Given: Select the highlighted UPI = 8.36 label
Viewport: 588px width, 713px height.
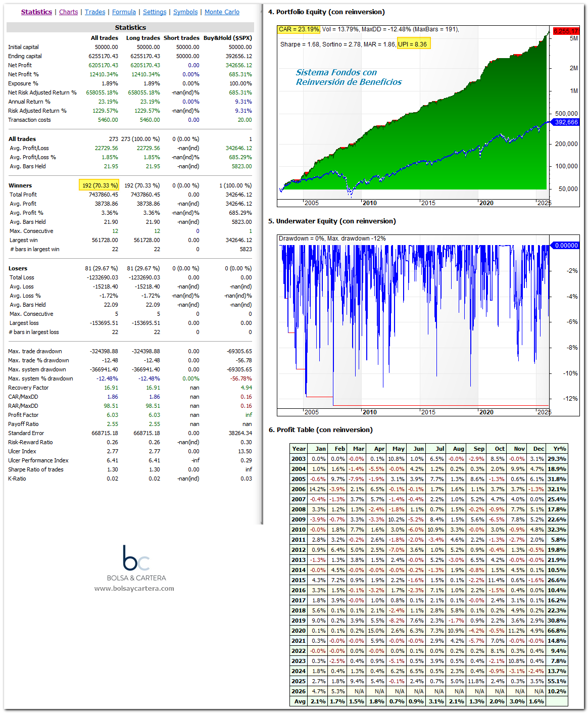Looking at the screenshot, I should [414, 44].
